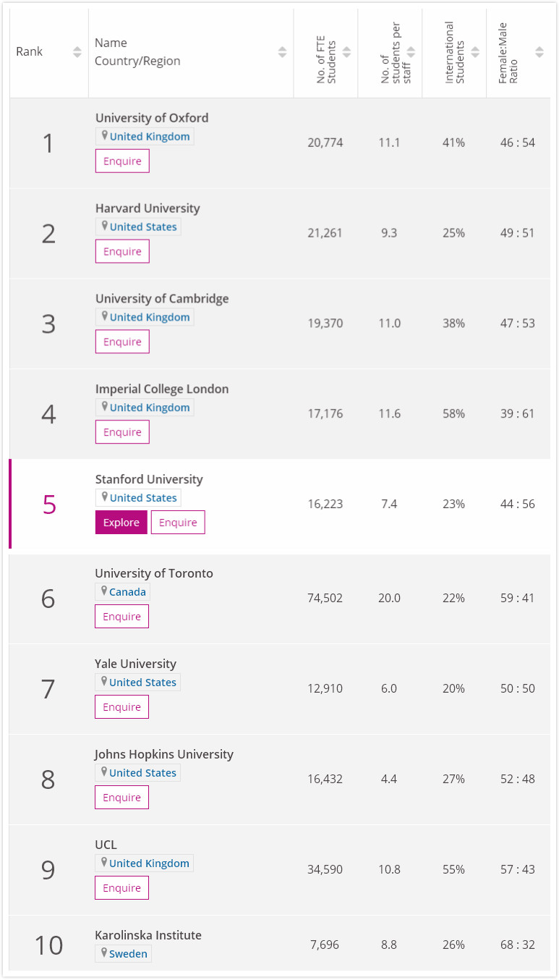
Task: Sort by International Students arrows
Action: (475, 52)
